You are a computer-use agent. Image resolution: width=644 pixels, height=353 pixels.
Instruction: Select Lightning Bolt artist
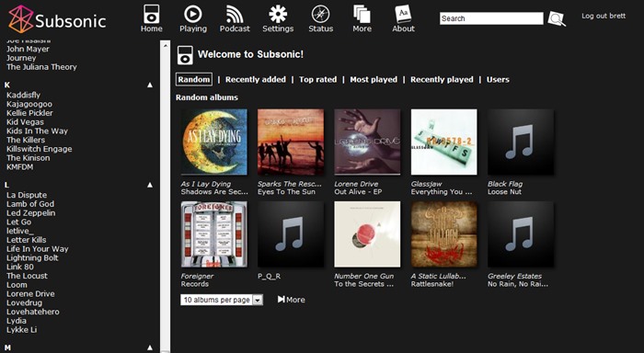(x=32, y=257)
